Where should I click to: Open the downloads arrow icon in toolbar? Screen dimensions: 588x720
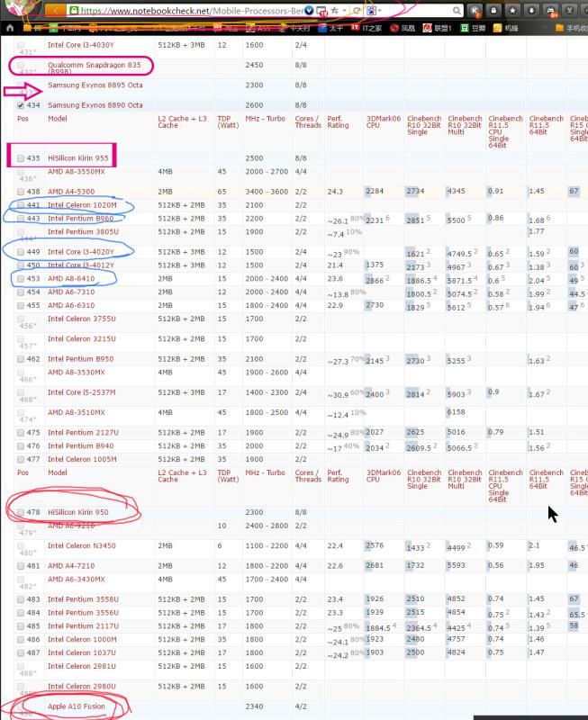[531, 11]
